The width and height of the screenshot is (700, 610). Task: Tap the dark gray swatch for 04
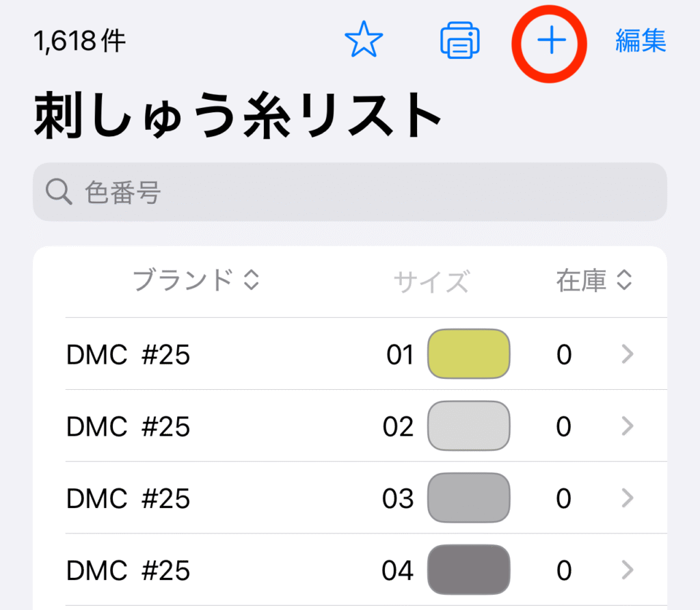click(469, 570)
